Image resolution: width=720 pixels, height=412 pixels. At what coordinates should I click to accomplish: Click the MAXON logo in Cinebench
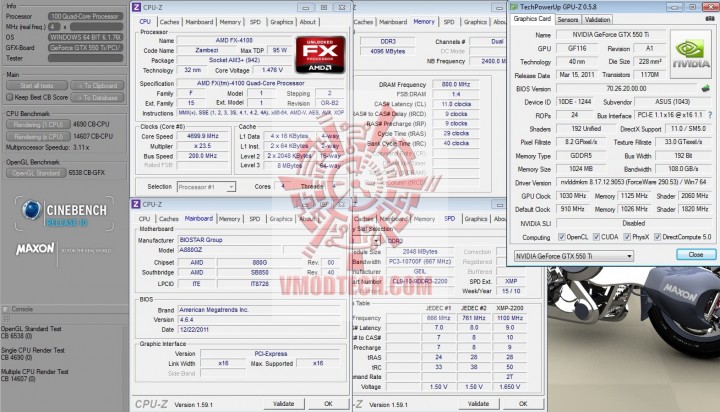click(x=35, y=249)
